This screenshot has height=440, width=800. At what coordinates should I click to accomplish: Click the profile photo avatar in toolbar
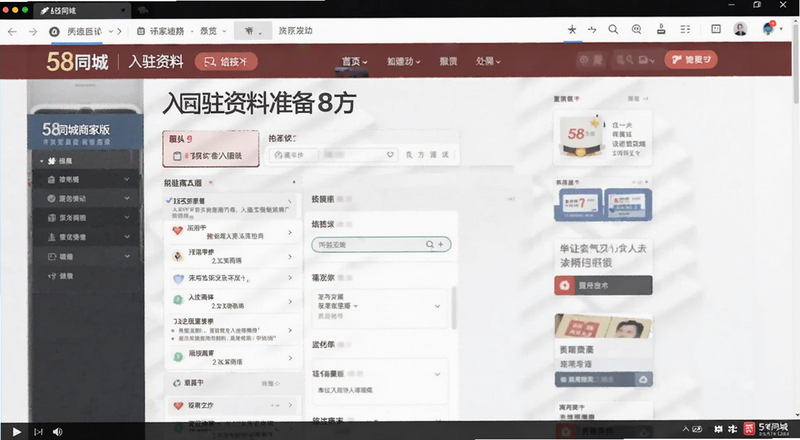pyautogui.click(x=740, y=29)
